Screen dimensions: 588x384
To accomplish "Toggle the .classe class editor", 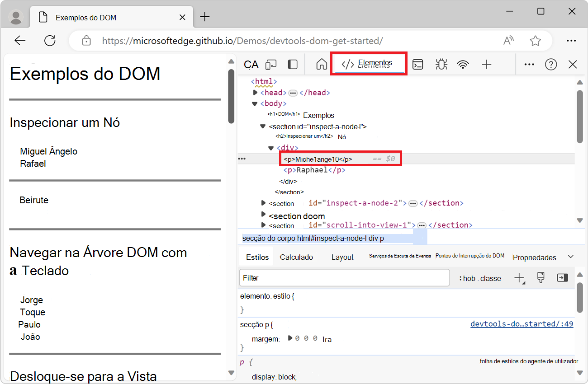I will click(490, 278).
